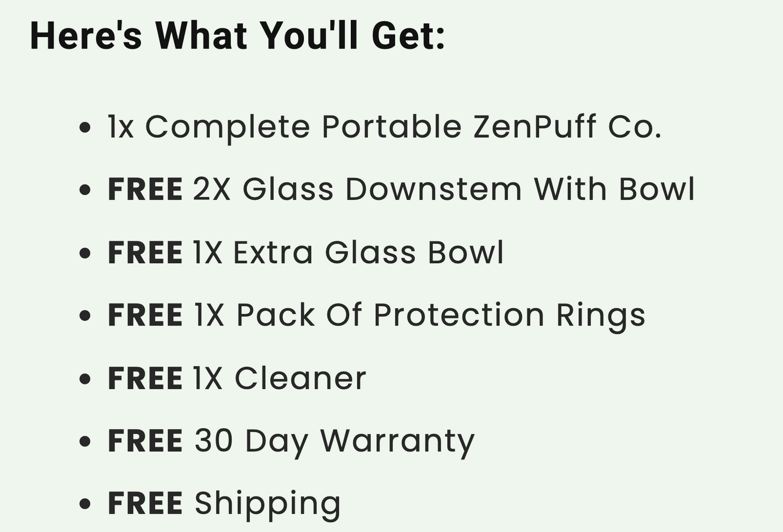This screenshot has height=532, width=783.
Task: Click the bold FREE before Protection Rings
Action: (145, 315)
